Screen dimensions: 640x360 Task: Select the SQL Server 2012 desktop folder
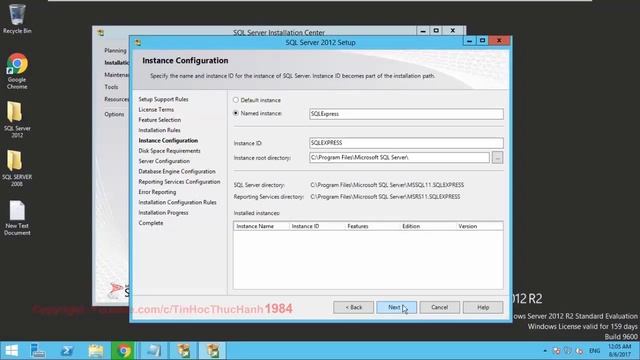click(17, 119)
